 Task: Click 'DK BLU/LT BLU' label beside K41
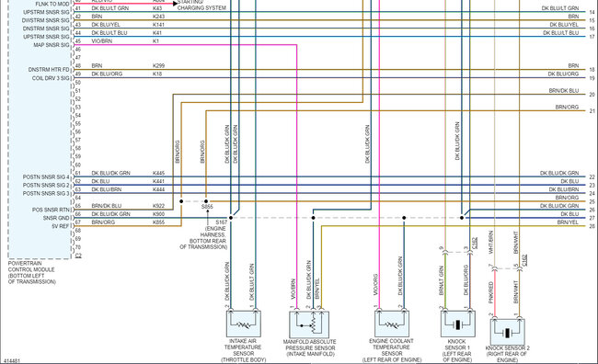[109, 33]
